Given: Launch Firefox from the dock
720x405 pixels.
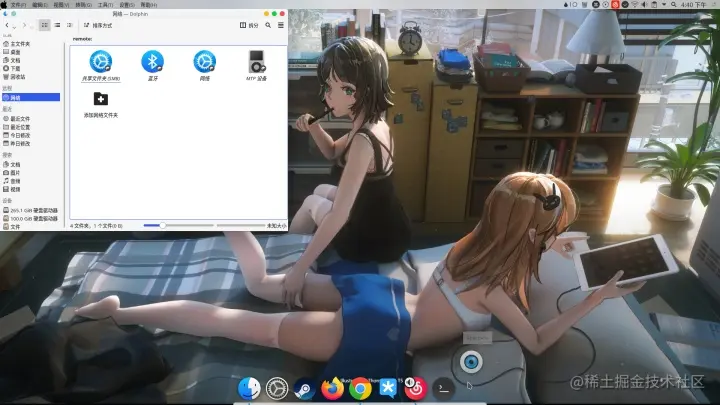Looking at the screenshot, I should 332,388.
